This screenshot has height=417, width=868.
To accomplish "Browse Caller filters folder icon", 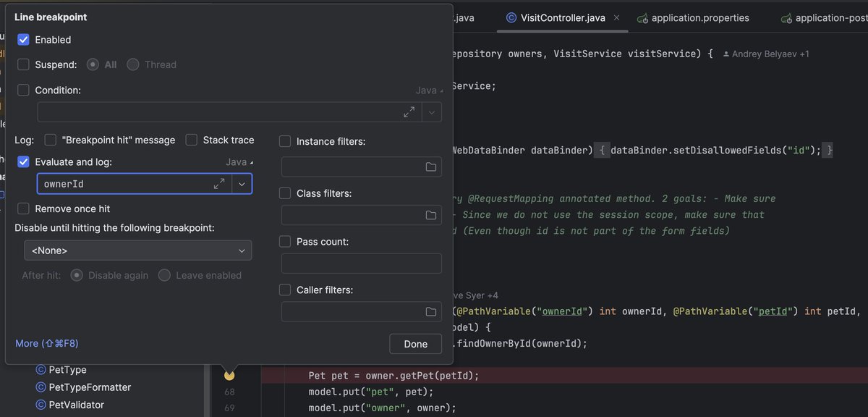I will 431,311.
